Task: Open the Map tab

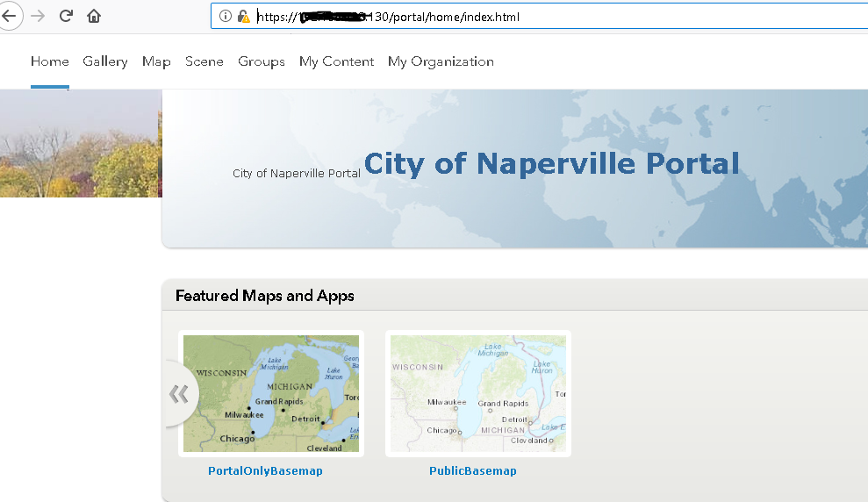Action: pyautogui.click(x=156, y=61)
